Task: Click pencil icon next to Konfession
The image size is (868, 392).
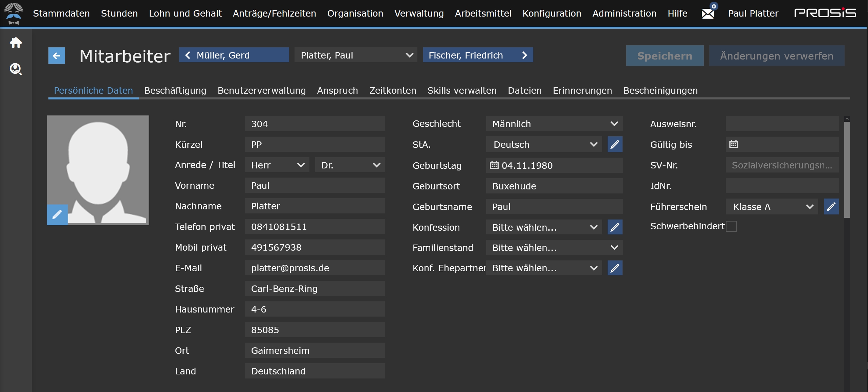Action: click(615, 227)
